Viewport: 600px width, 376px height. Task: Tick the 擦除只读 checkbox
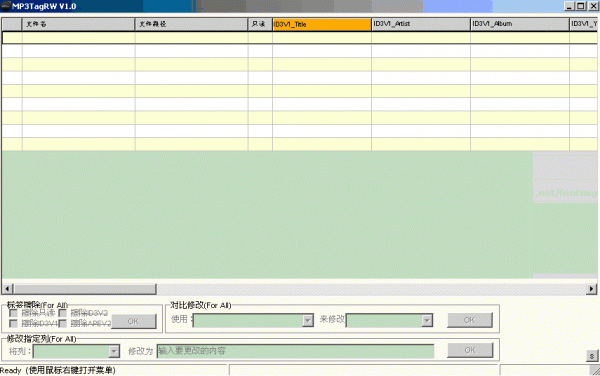[13, 313]
